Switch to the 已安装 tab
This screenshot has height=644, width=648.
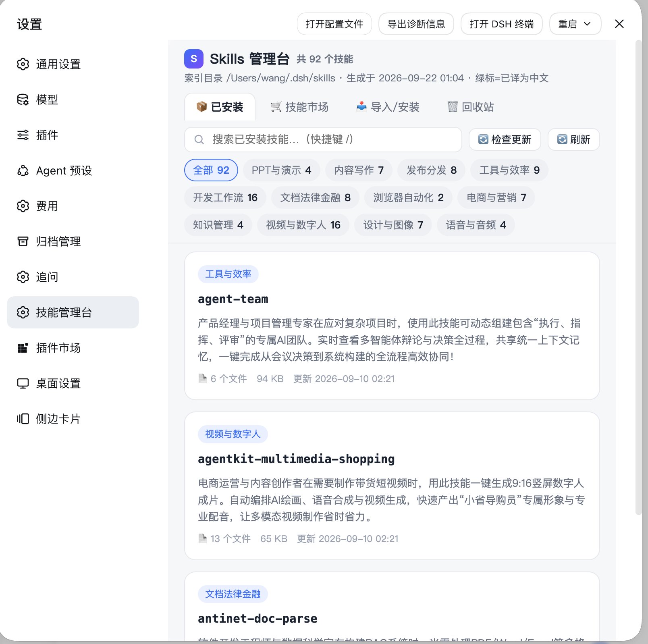point(220,107)
